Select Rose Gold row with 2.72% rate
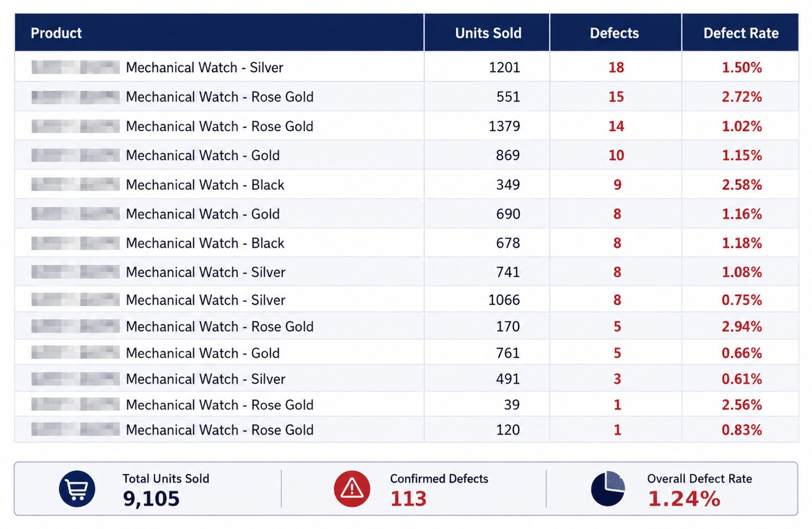812x529 pixels. pos(406,96)
